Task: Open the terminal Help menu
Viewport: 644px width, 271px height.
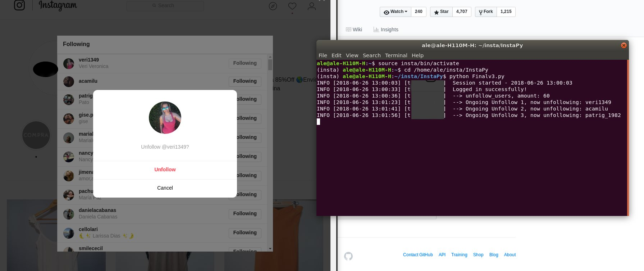Action: 418,55
